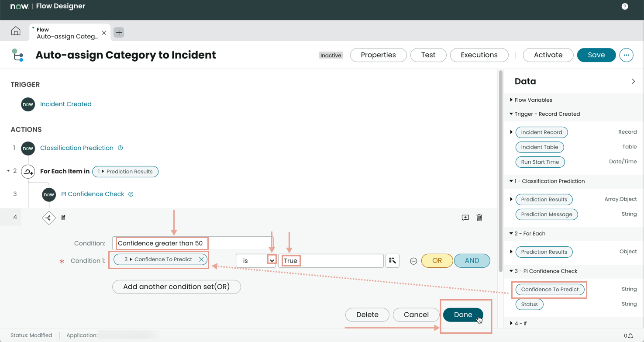
Task: Select Confidence To Predict pill in Data panel
Action: [550, 290]
